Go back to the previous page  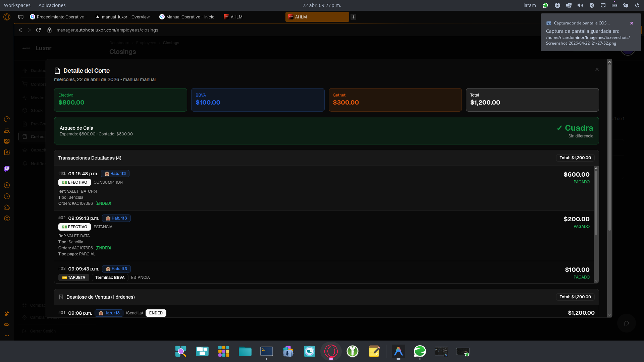[20, 30]
